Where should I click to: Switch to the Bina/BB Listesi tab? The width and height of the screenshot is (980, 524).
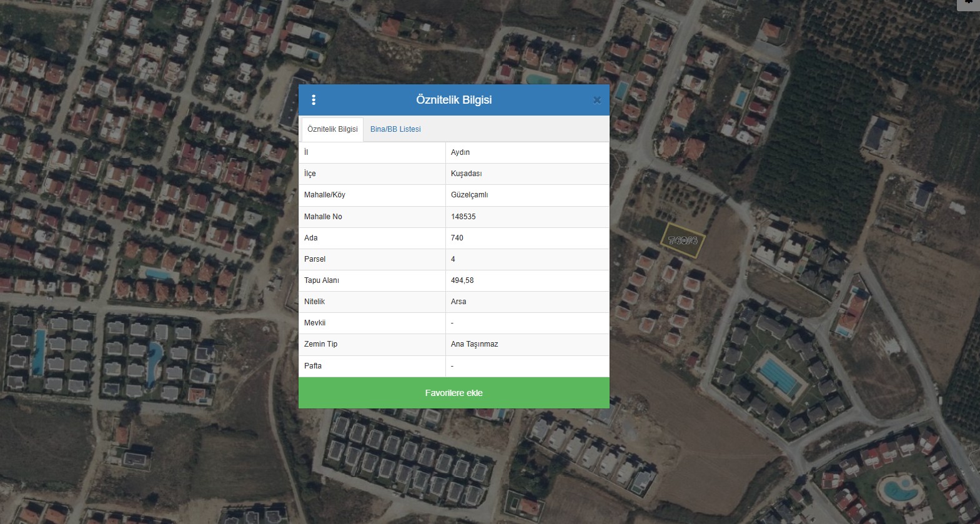(395, 129)
